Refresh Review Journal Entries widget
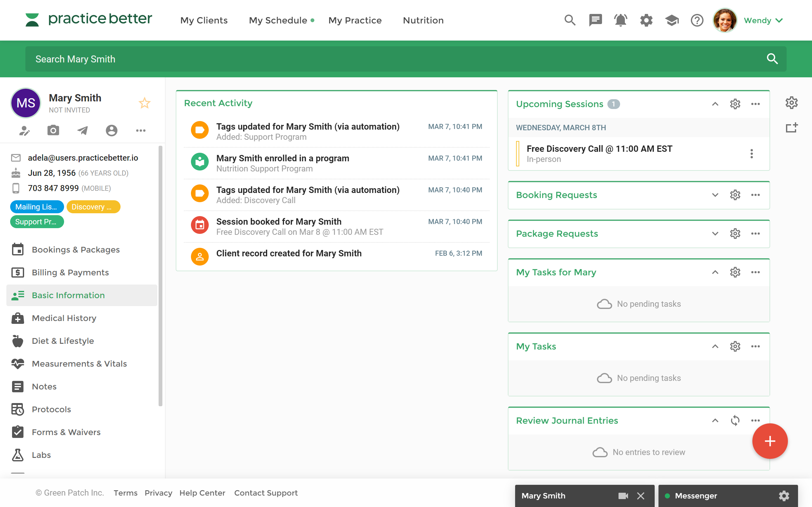This screenshot has height=507, width=812. pyautogui.click(x=735, y=420)
